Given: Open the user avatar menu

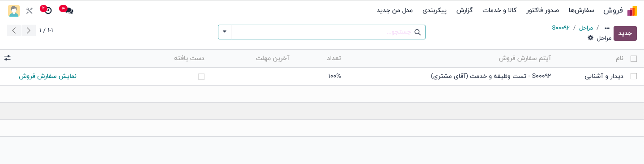Looking at the screenshot, I should point(14,11).
